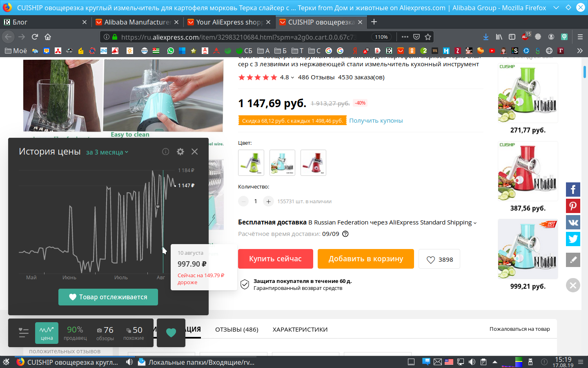The image size is (588, 368).
Task: Click the price history info icon
Action: click(x=165, y=152)
